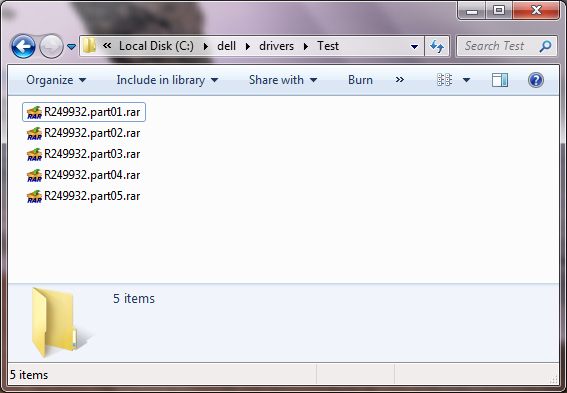
Task: Click the 5 items text in details pane
Action: pyautogui.click(x=134, y=299)
